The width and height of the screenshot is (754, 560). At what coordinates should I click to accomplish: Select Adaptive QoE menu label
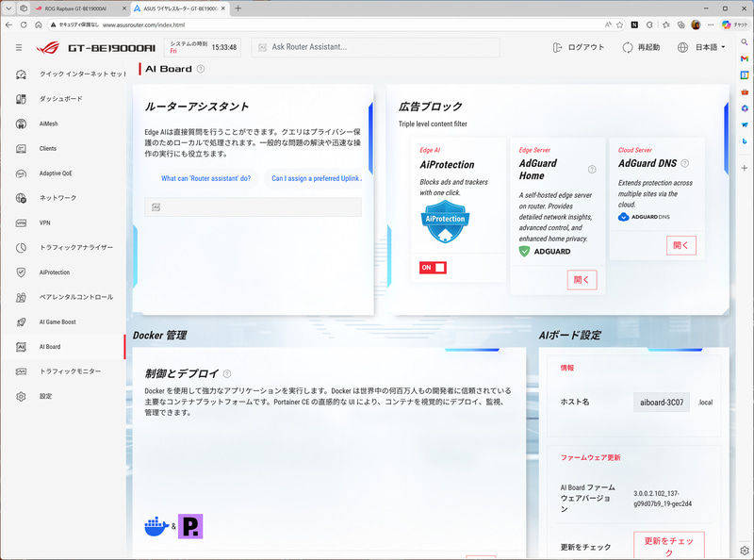pos(56,173)
